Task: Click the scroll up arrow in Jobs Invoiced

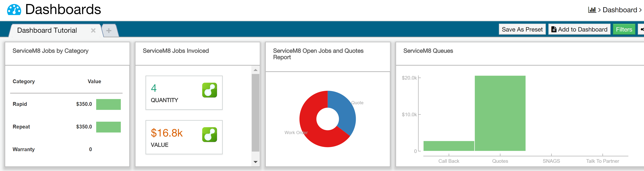Action: (x=255, y=70)
